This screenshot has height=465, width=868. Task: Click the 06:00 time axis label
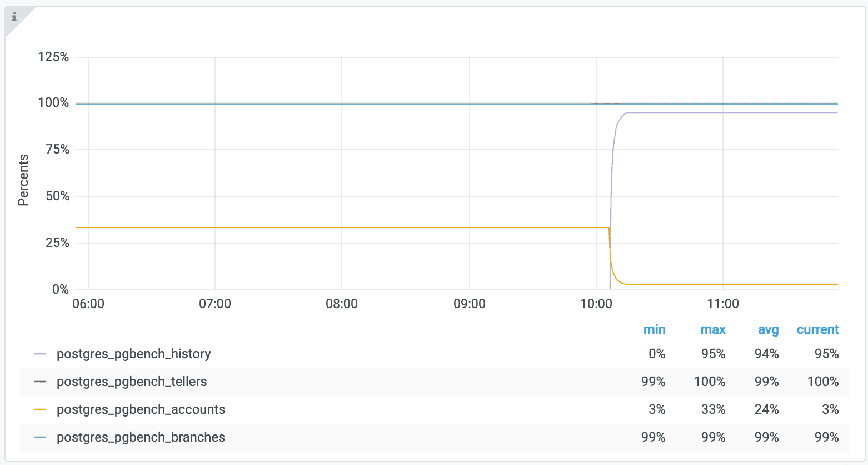pos(88,304)
